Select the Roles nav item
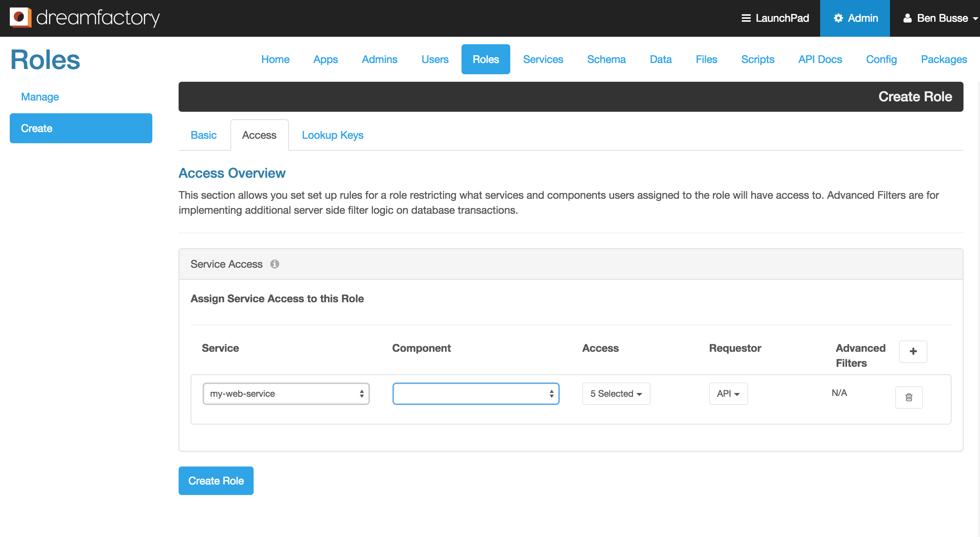 coord(486,59)
